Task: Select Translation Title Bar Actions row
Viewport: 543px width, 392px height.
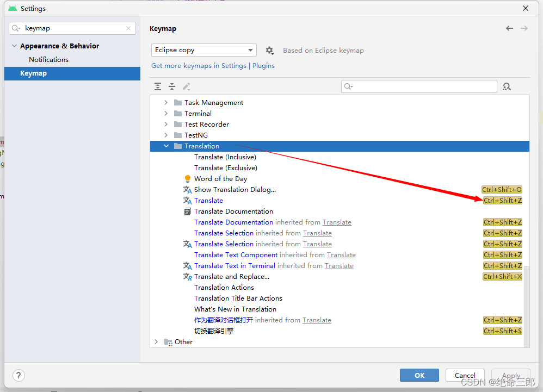Action: [x=238, y=298]
